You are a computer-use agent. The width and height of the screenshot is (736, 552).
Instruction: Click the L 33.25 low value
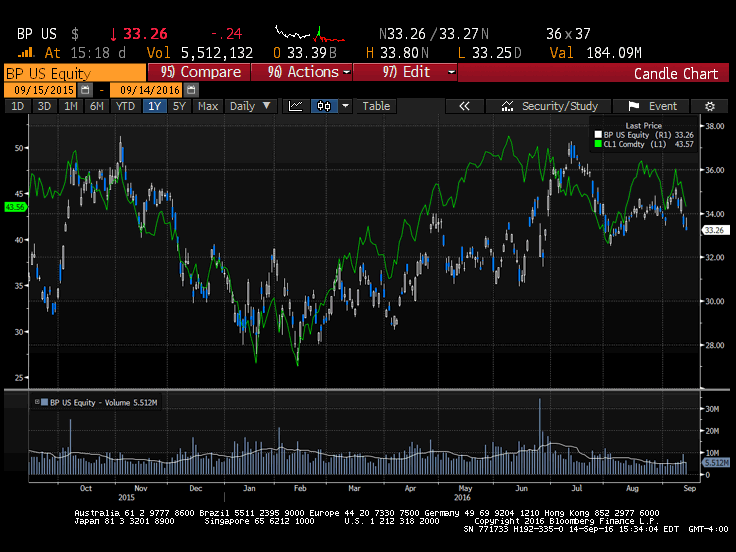pos(490,53)
